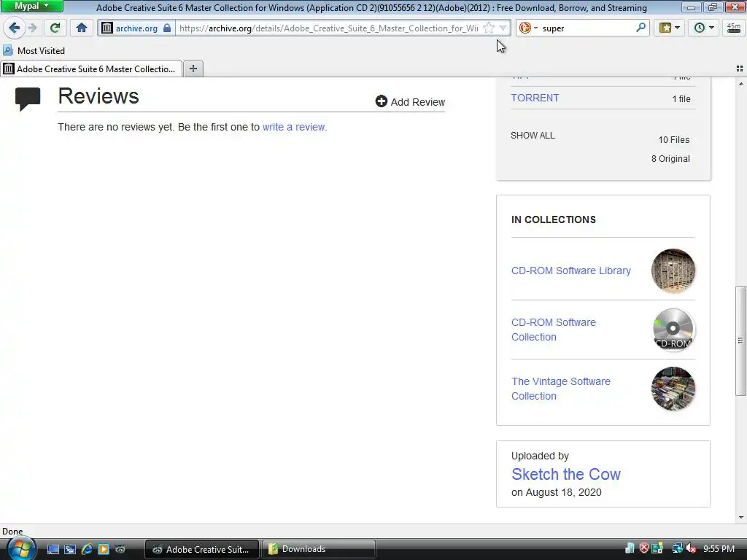Go to the Home page icon
The image size is (747, 560).
(x=82, y=28)
